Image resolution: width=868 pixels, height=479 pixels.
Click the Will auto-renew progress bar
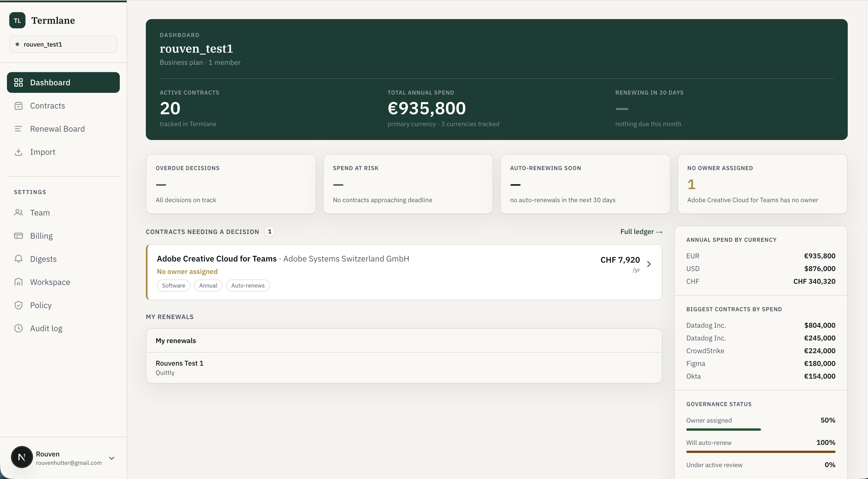tap(760, 452)
